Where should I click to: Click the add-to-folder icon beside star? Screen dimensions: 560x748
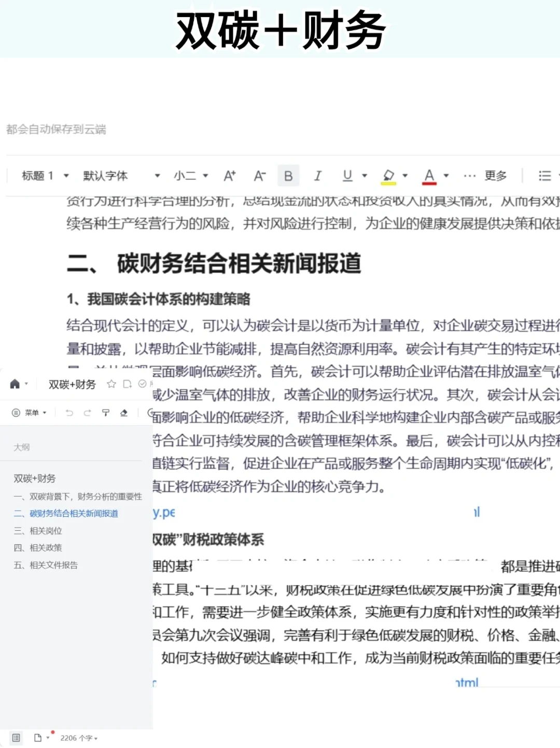[x=128, y=384]
